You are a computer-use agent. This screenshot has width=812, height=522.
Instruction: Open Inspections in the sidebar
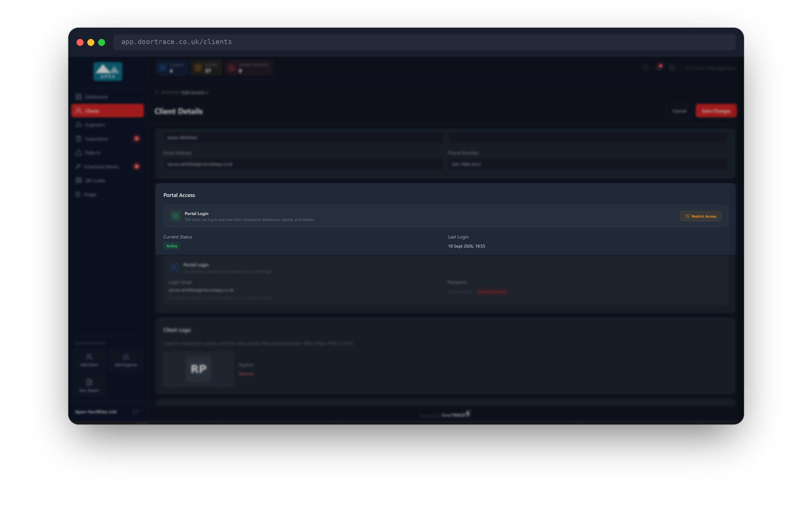[x=107, y=139]
